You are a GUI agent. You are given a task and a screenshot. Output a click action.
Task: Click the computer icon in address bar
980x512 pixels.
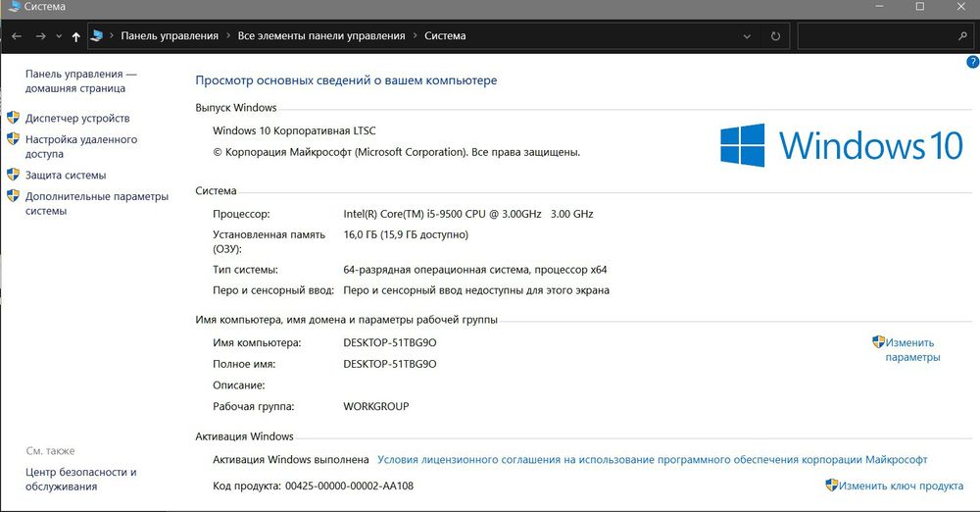click(x=96, y=35)
